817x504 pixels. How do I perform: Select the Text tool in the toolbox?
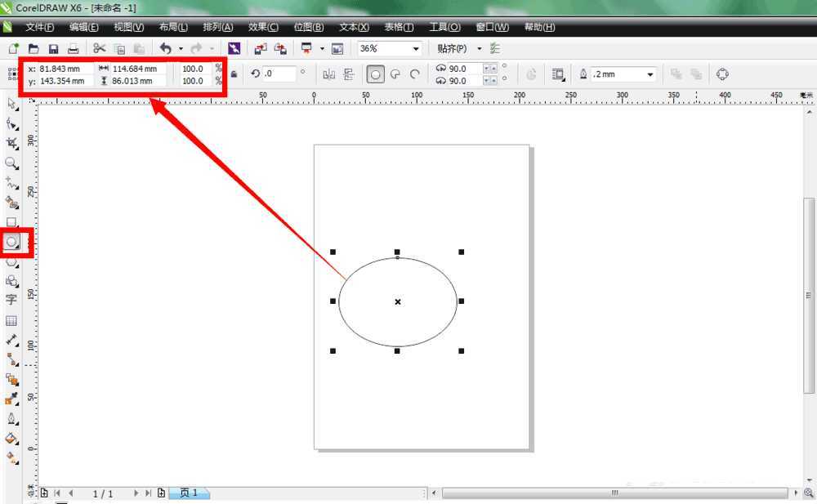11,300
